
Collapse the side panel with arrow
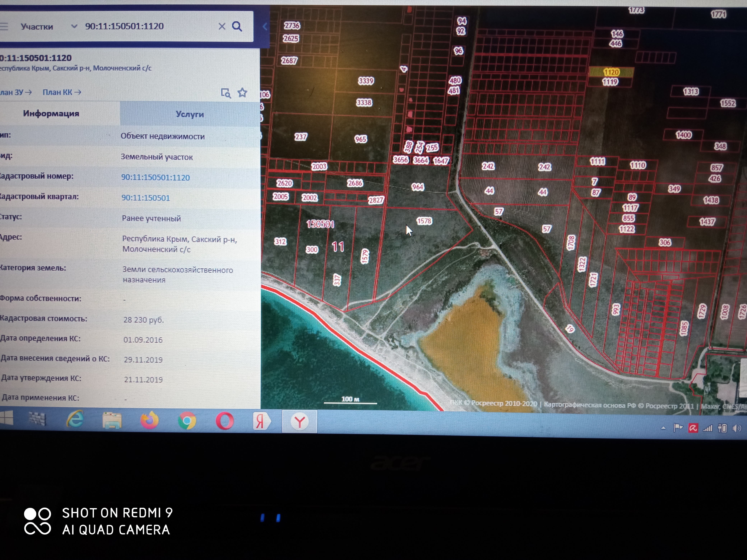265,26
